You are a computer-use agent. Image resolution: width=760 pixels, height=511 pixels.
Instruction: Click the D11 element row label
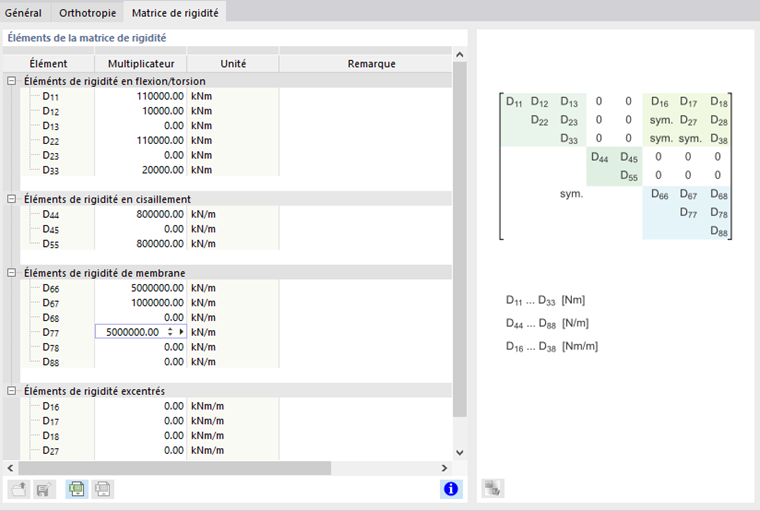[51, 96]
